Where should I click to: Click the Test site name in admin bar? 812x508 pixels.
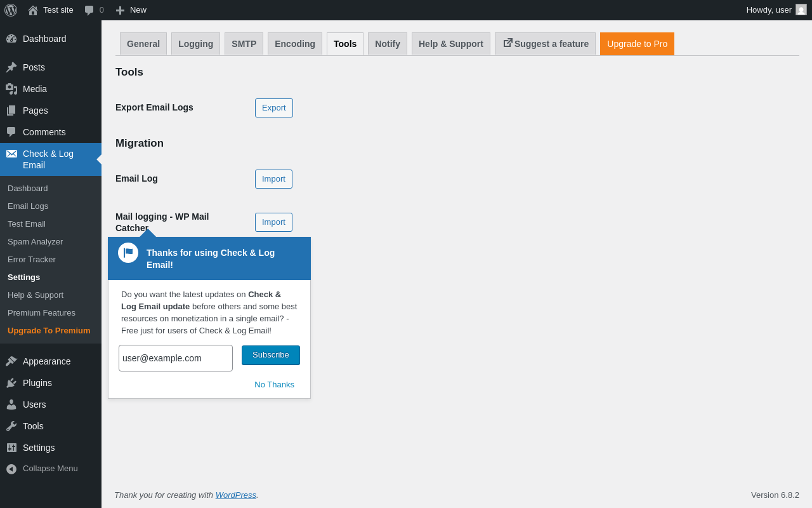click(58, 10)
